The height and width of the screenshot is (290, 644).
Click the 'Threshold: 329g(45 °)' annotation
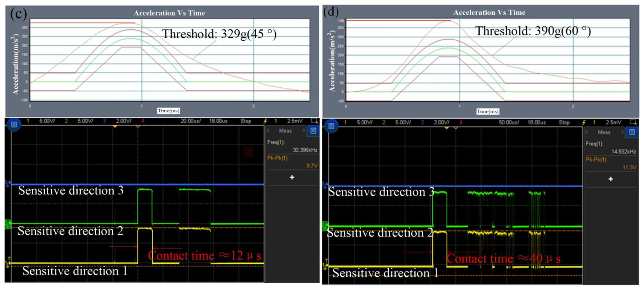[x=219, y=34]
